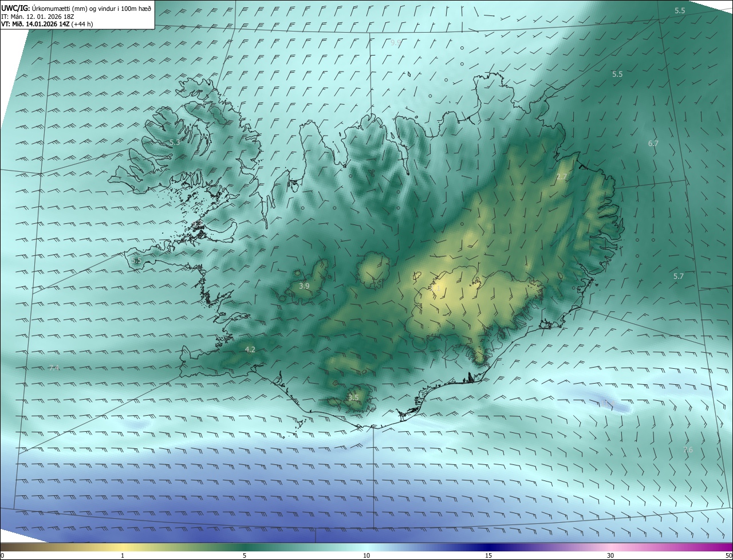
Task: Click the 9.9 value north of Iceland
Action: (x=396, y=42)
